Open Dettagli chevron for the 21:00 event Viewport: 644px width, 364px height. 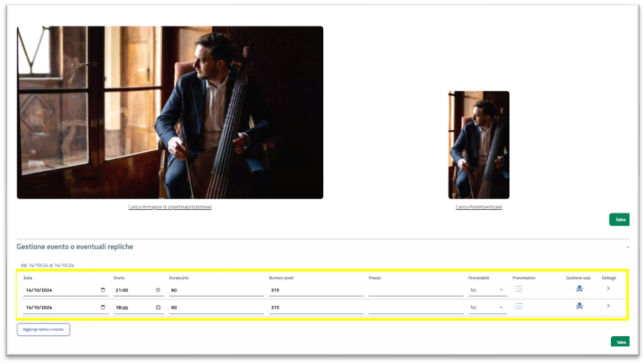(608, 288)
